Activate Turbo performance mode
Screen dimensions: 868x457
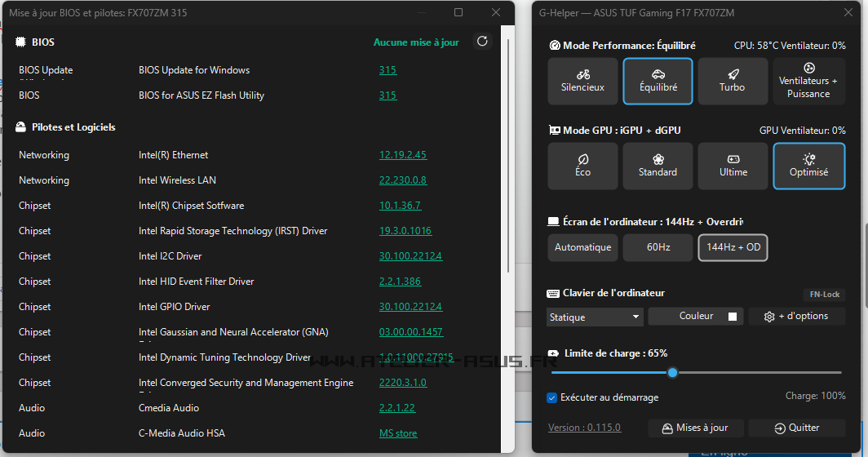coord(732,81)
